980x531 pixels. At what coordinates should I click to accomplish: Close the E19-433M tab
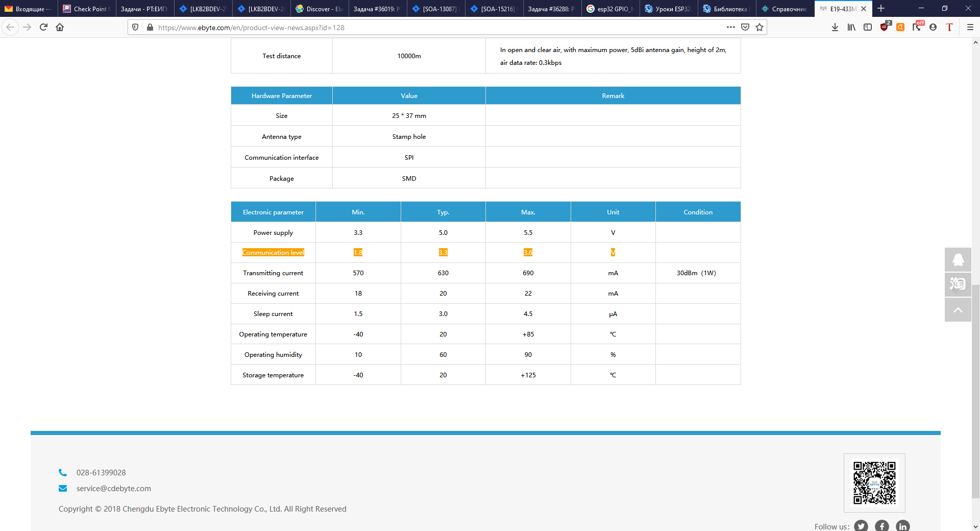point(864,9)
